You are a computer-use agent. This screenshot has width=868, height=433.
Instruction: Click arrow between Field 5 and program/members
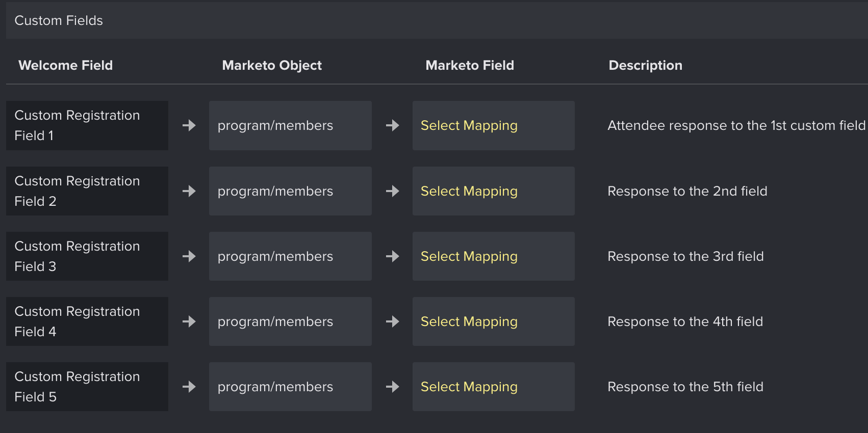tap(189, 387)
